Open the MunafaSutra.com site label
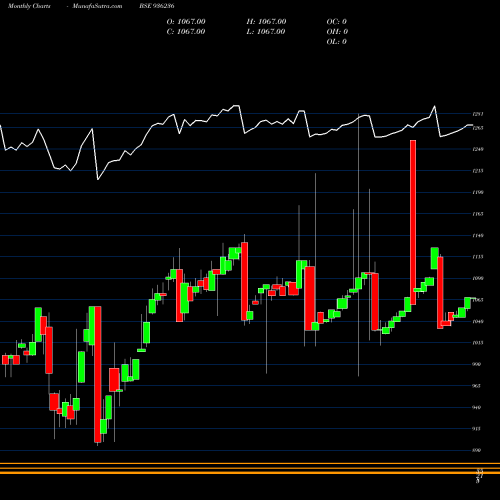This screenshot has width=500, height=500. (97, 6)
